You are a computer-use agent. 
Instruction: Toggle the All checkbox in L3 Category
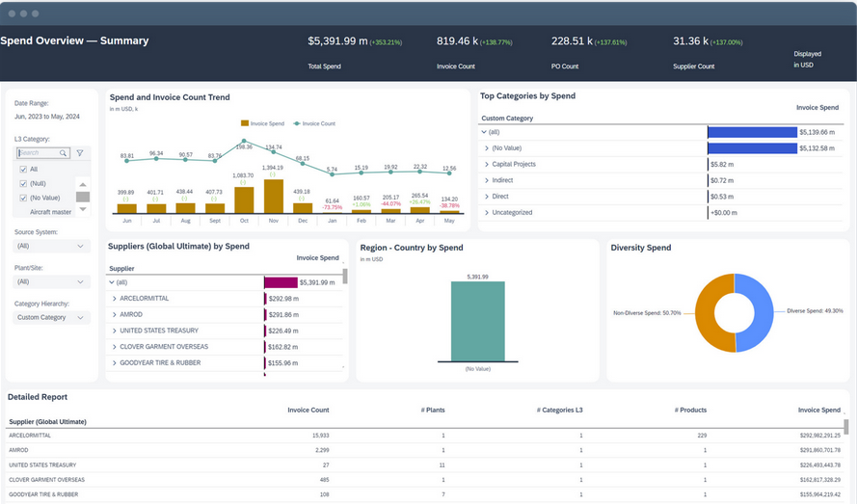[23, 169]
